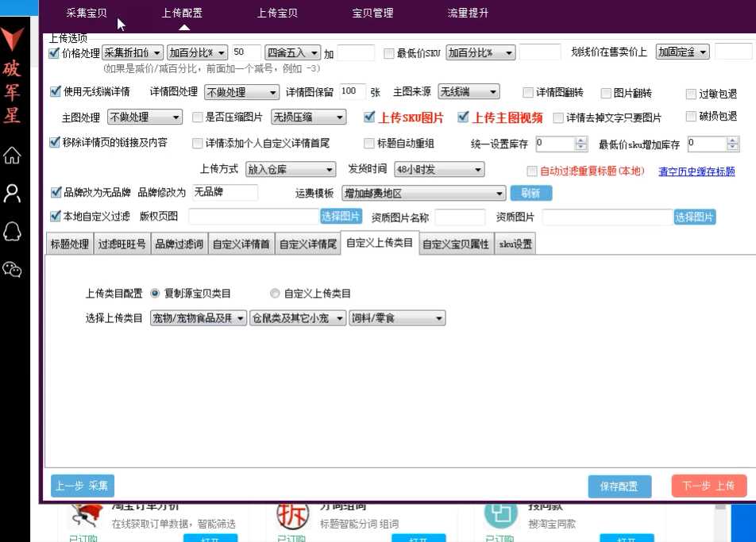Click the price percentage field showing 50
Viewport: 756px width, 542px height.
[246, 52]
